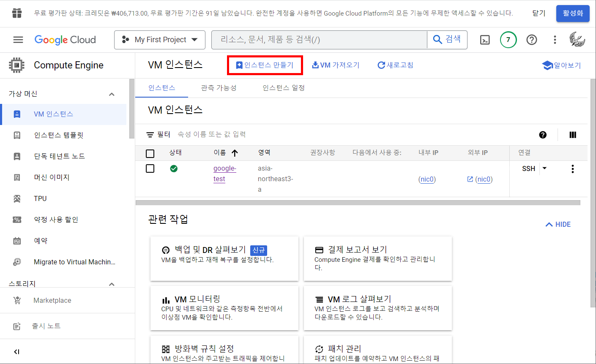Click the Marketplace cart icon

17,300
